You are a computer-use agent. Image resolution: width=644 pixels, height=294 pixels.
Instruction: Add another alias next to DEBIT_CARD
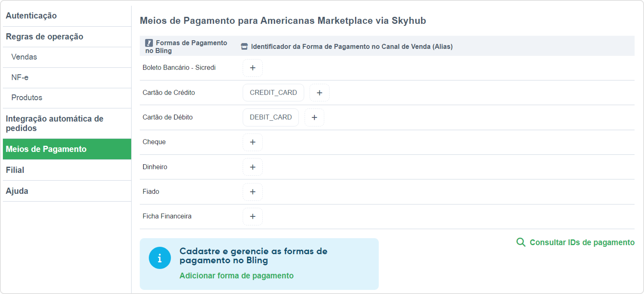click(x=314, y=117)
